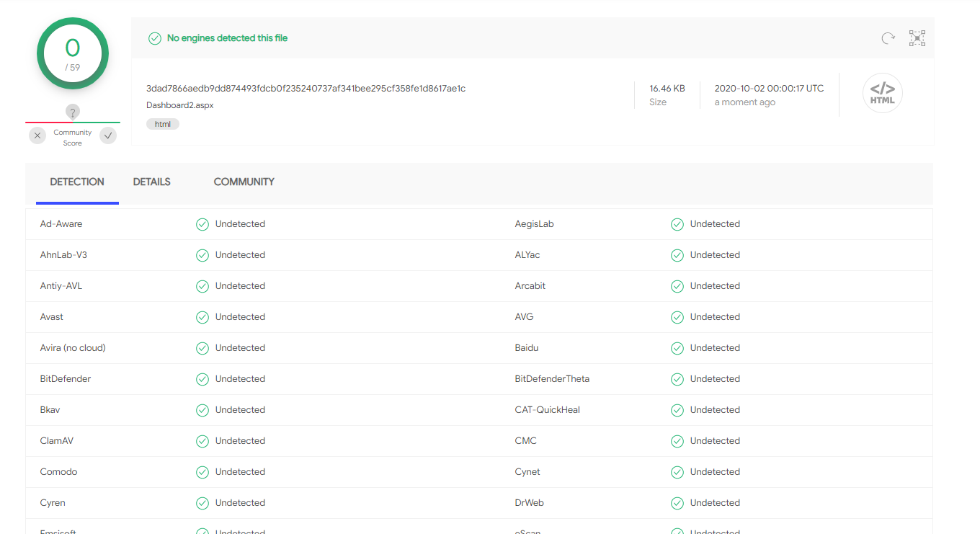Click the reanalyze file refresh icon

[888, 38]
